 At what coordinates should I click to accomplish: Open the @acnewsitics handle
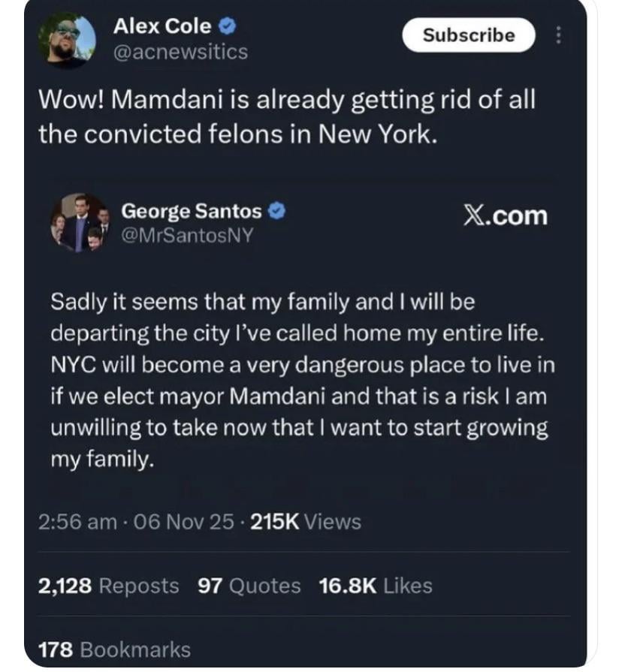[x=180, y=52]
